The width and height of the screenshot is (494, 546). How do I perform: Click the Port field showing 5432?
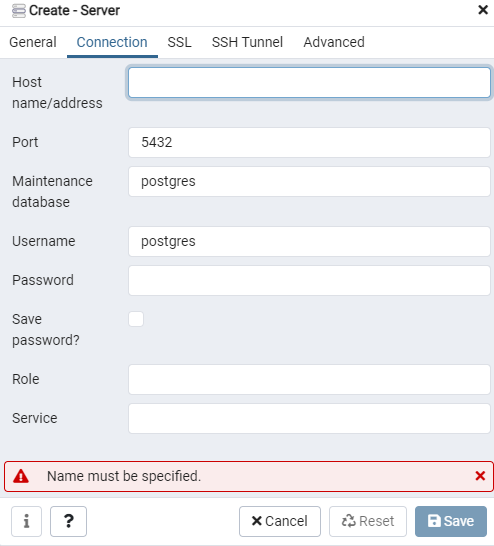coord(309,142)
